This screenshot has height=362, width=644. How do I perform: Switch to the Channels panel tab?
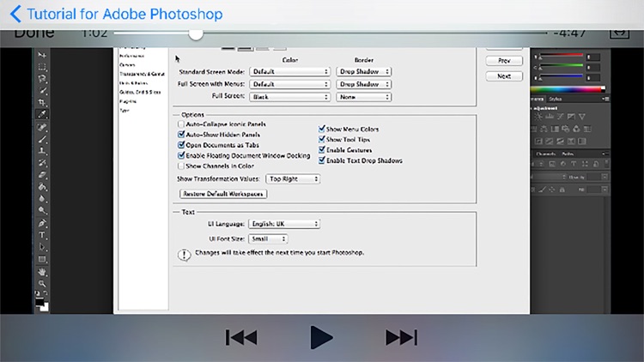pos(546,154)
